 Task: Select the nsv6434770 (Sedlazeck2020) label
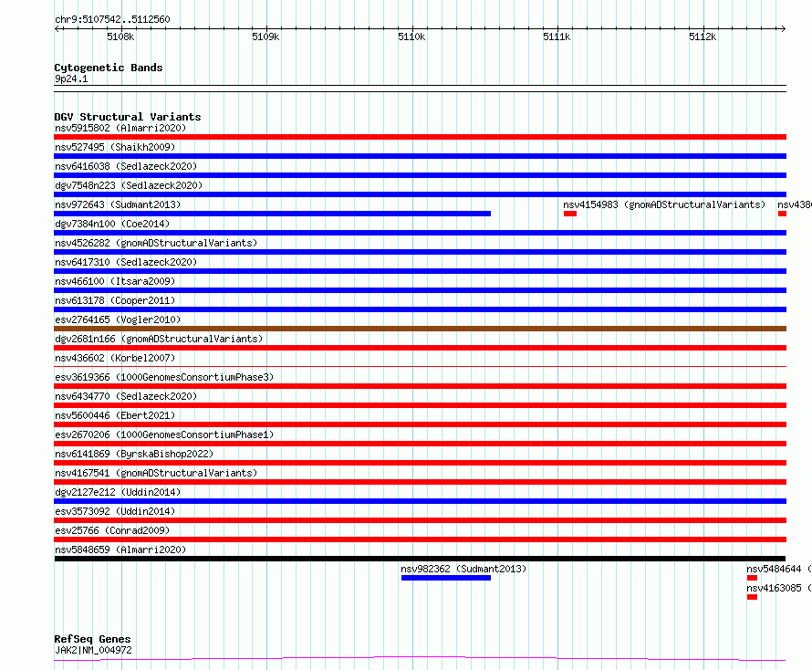coord(126,396)
